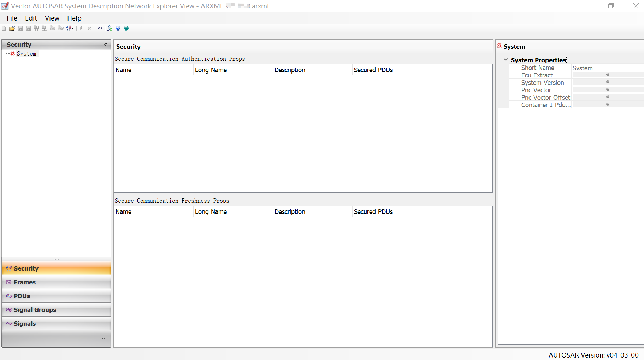Screen dimensions: 644x360
Task: Click the PDUs icon in navigation
Action: pos(9,296)
